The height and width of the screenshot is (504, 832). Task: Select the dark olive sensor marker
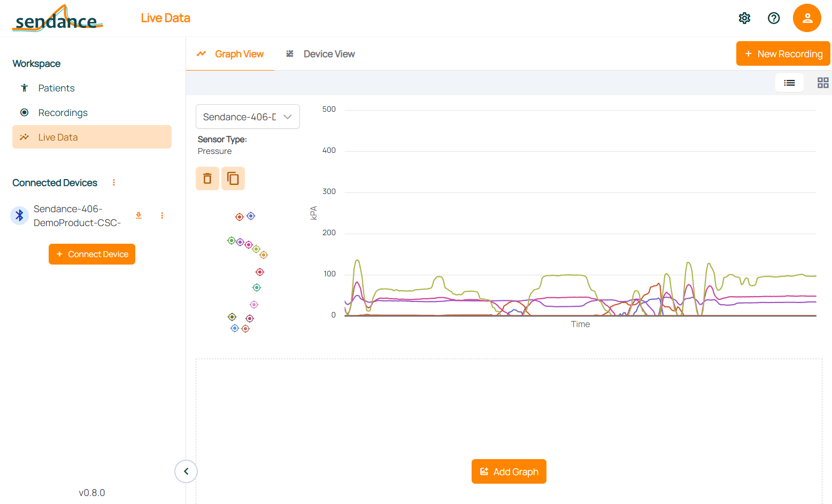(x=232, y=317)
